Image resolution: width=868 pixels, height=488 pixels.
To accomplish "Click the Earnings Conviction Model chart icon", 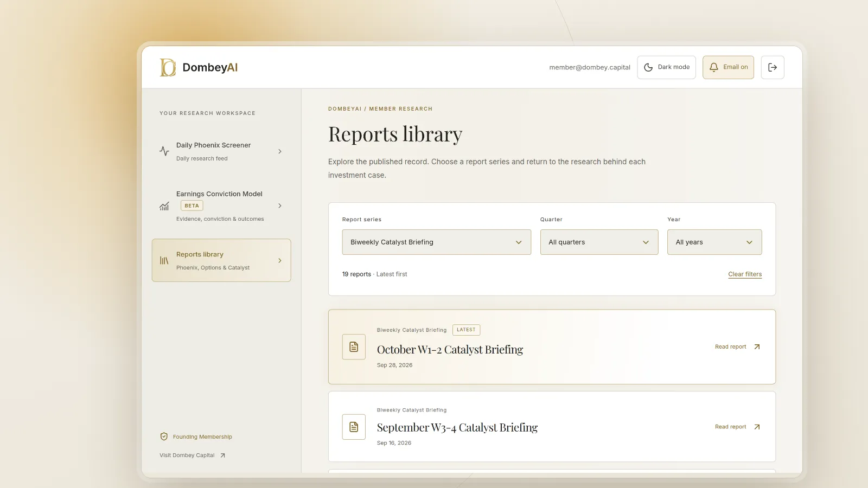I will click(164, 206).
